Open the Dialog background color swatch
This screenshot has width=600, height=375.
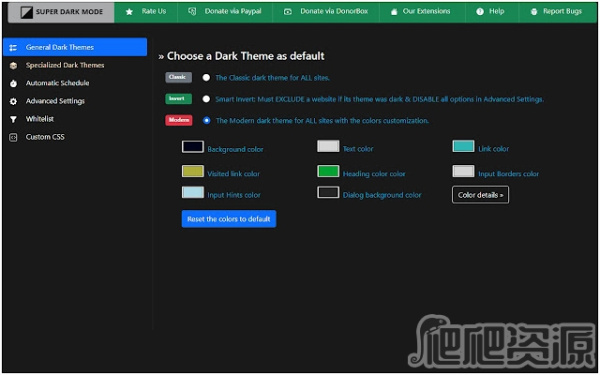click(328, 192)
